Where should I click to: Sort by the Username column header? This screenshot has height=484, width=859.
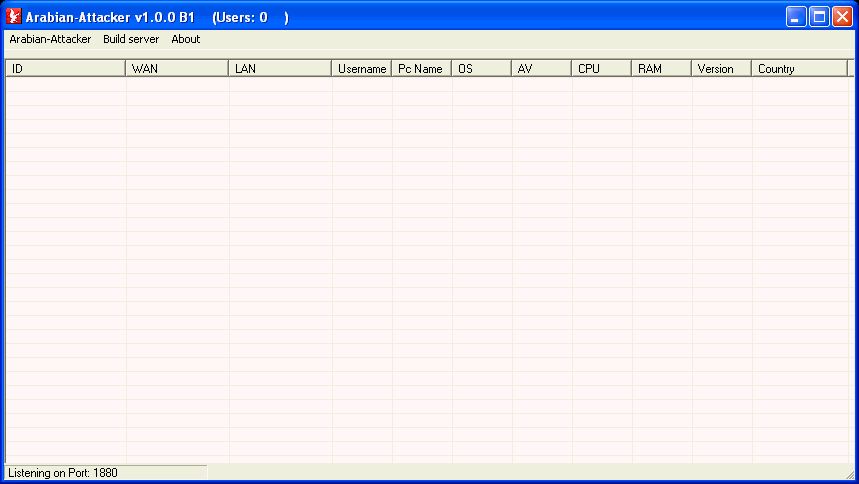click(361, 69)
